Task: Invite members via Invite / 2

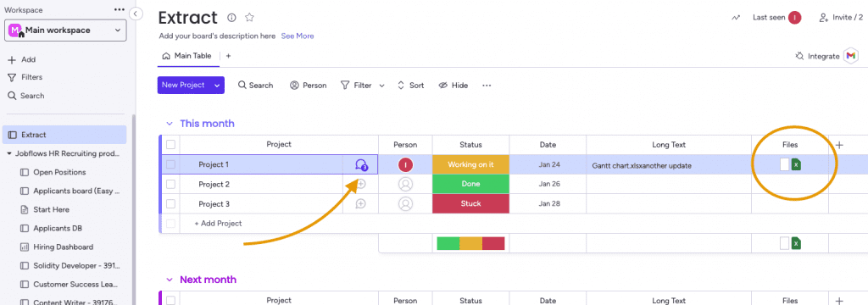Action: point(841,18)
